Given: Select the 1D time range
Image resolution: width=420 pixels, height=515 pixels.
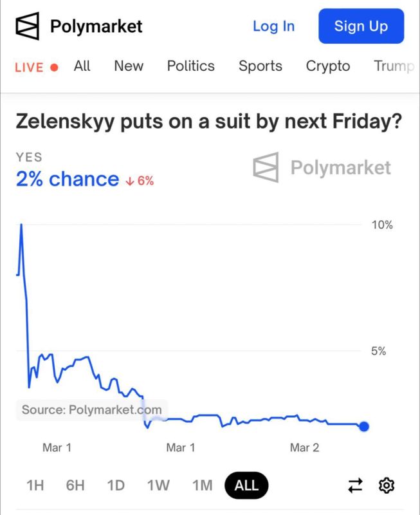Looking at the screenshot, I should click(116, 485).
